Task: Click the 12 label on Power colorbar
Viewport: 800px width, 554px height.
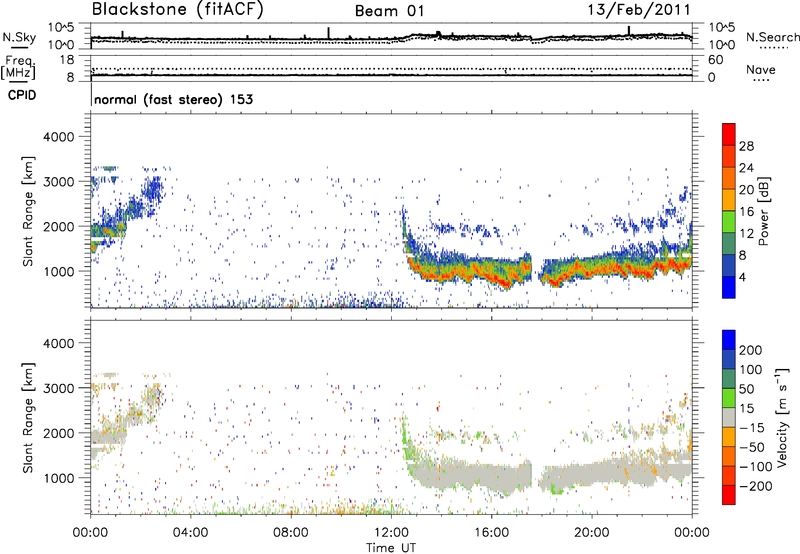Action: (x=746, y=234)
